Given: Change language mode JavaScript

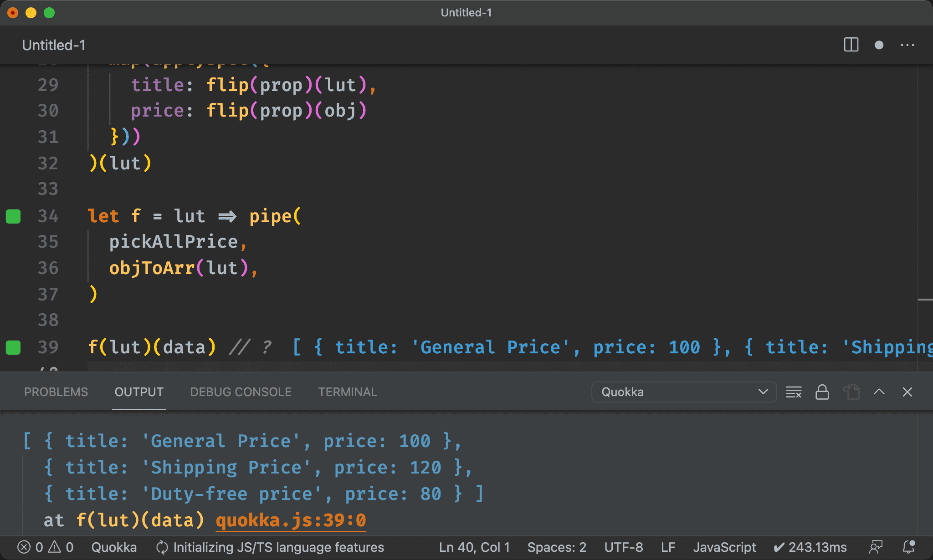Looking at the screenshot, I should [724, 547].
